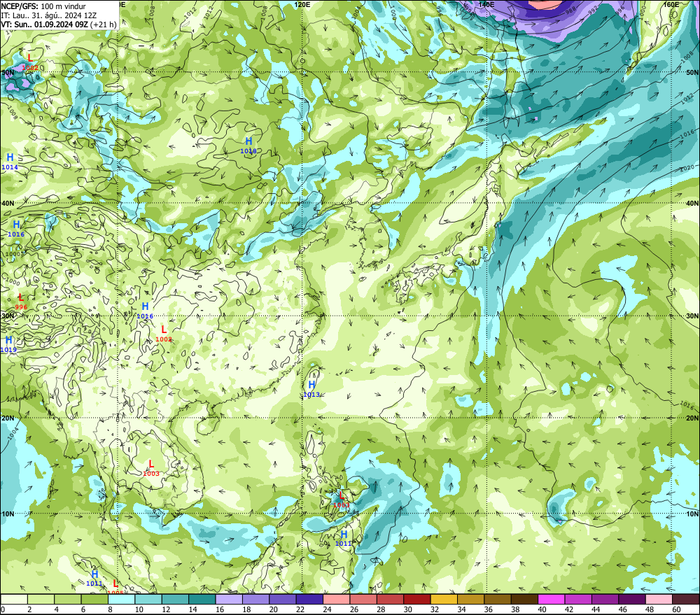The width and height of the screenshot is (700, 615).
Task: Click the H 1013 high near Taiwan
Action: (x=311, y=389)
